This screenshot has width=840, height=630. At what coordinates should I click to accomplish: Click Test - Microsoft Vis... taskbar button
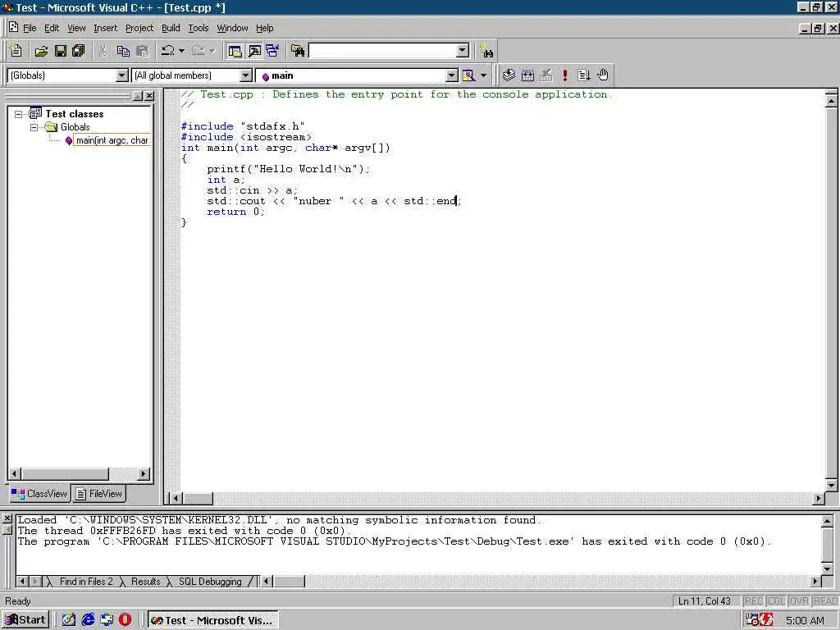(x=212, y=620)
